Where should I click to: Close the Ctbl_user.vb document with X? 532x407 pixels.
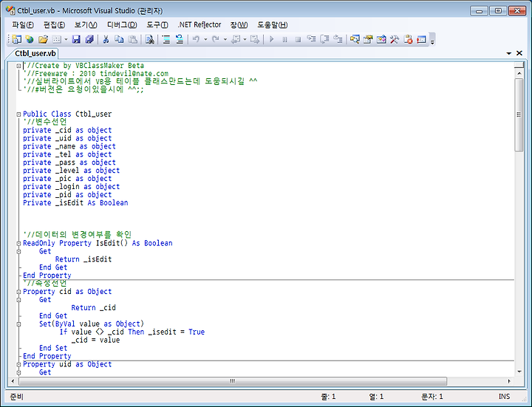519,53
